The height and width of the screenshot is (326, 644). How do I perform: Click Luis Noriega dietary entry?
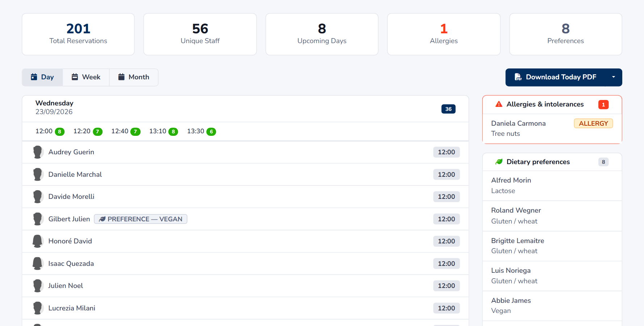(x=552, y=276)
